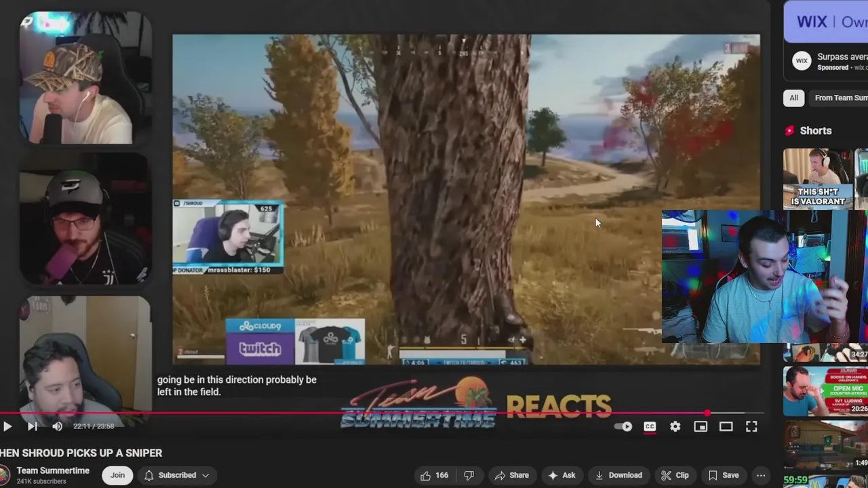Select From Team Summertime filter chip
This screenshot has width=868, height=488.
point(840,98)
